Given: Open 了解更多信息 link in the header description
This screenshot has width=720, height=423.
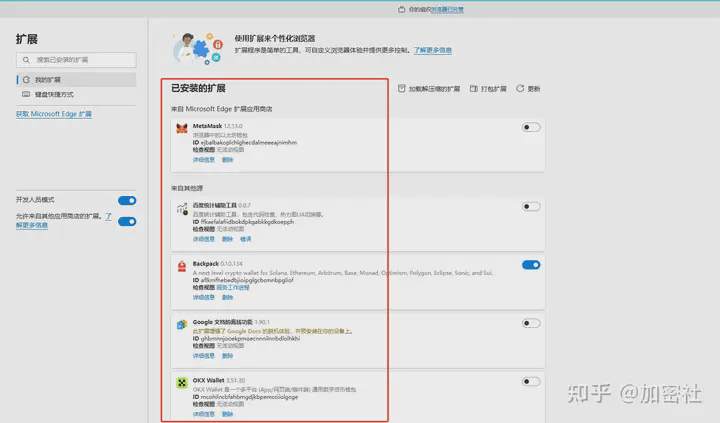Looking at the screenshot, I should [x=433, y=50].
